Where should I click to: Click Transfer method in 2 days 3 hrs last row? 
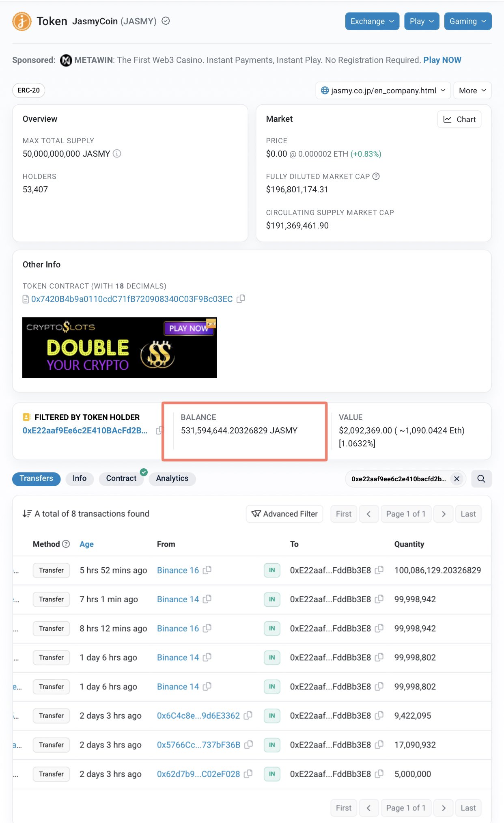(51, 774)
